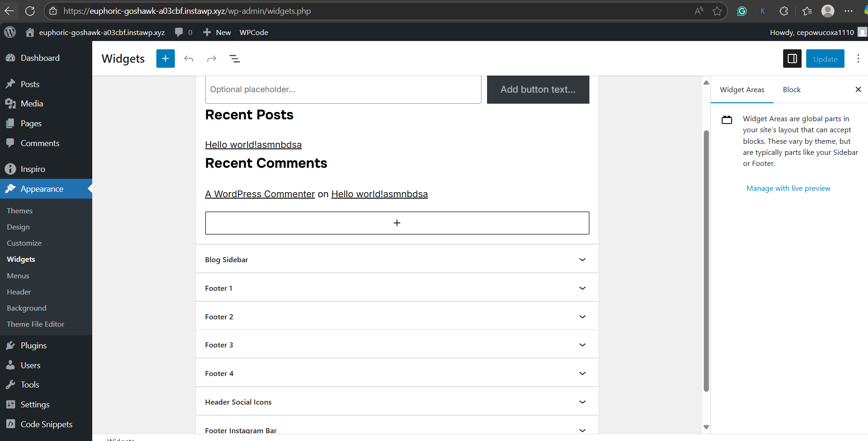View site information lock icon
Viewport: 868px width, 441px height.
pos(53,11)
